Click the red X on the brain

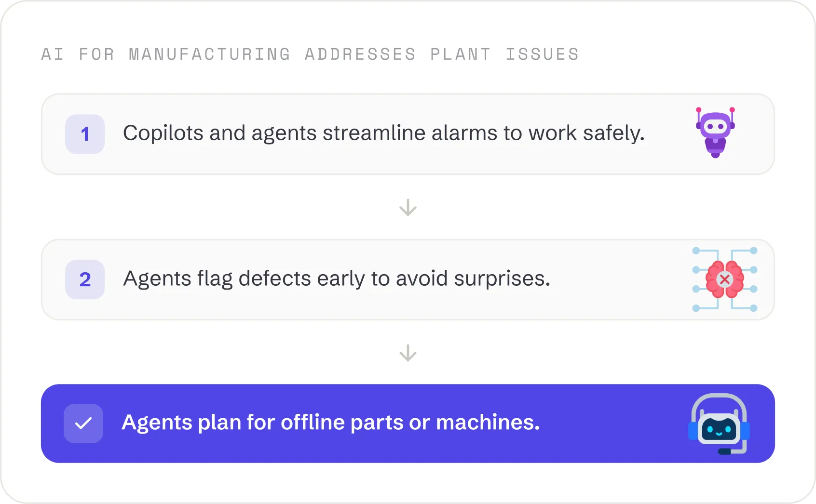[x=724, y=279]
